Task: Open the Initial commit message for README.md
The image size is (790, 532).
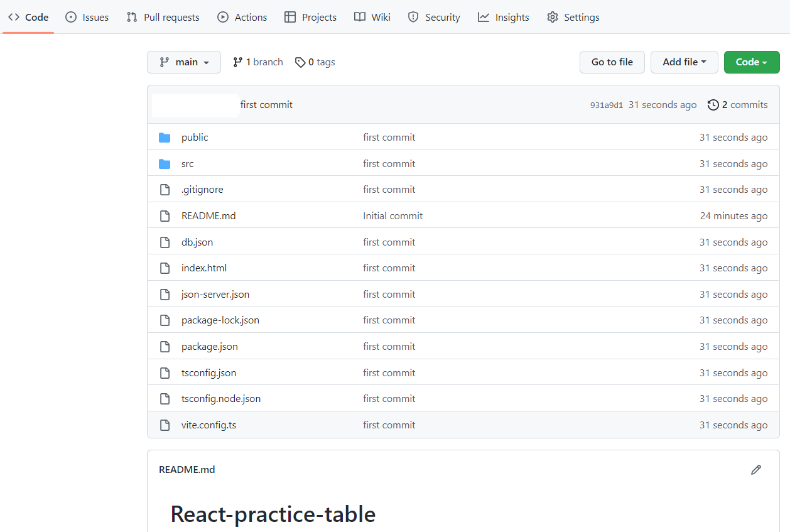Action: [x=392, y=216]
